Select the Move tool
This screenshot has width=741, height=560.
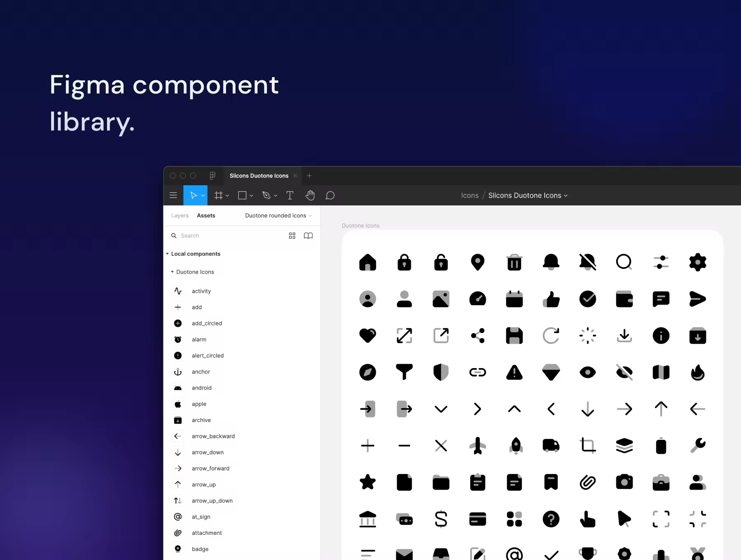click(x=193, y=195)
